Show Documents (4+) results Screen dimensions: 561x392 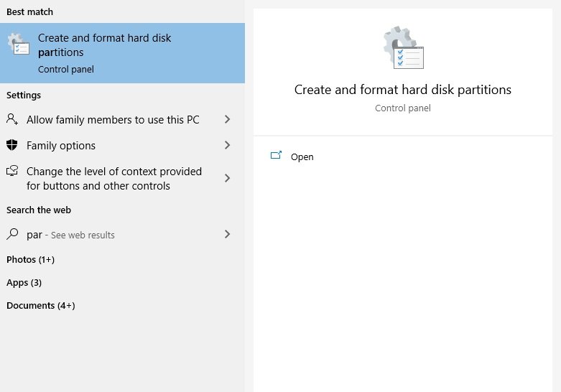point(40,305)
